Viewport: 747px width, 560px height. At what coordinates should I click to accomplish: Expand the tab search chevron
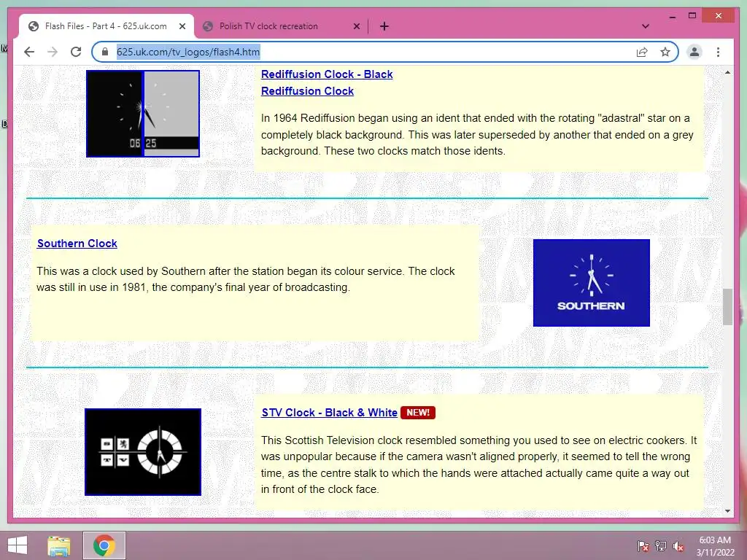pos(645,26)
